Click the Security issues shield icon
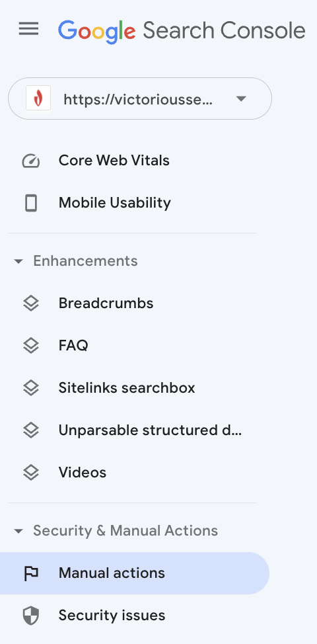 coord(31,616)
